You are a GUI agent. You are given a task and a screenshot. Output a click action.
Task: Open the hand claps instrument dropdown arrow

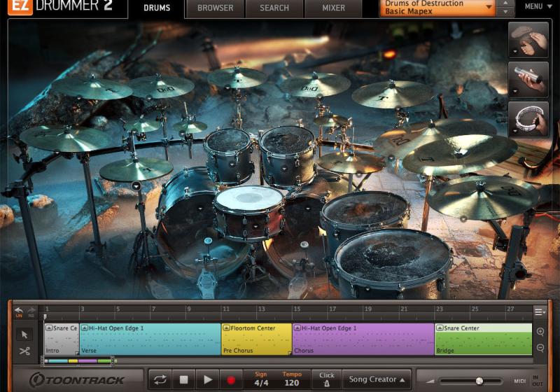tap(515, 52)
